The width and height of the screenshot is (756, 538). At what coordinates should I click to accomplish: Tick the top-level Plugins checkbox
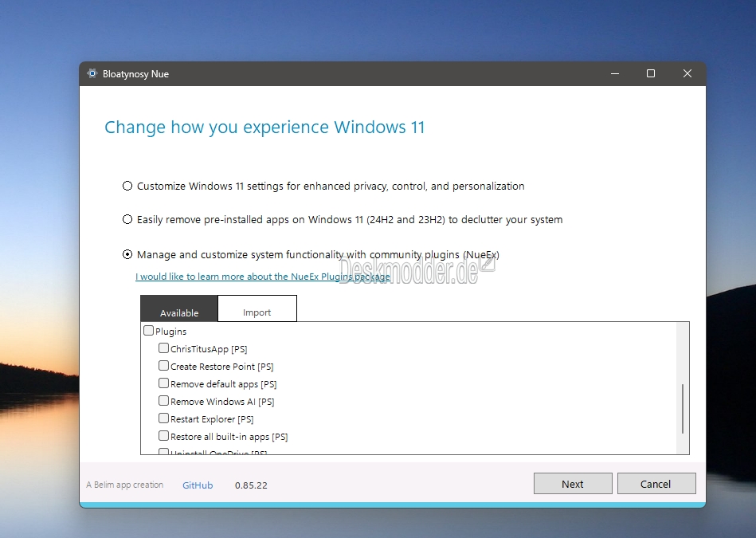[x=148, y=331]
